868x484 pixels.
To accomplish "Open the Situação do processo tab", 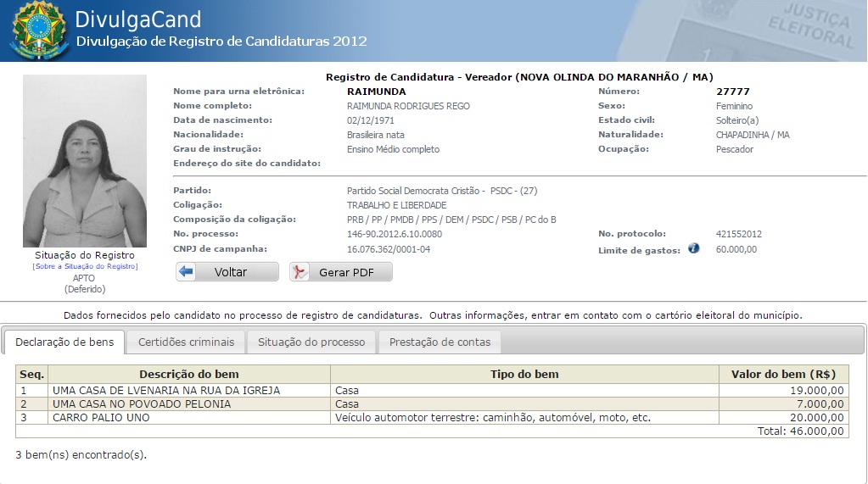I will [x=311, y=342].
